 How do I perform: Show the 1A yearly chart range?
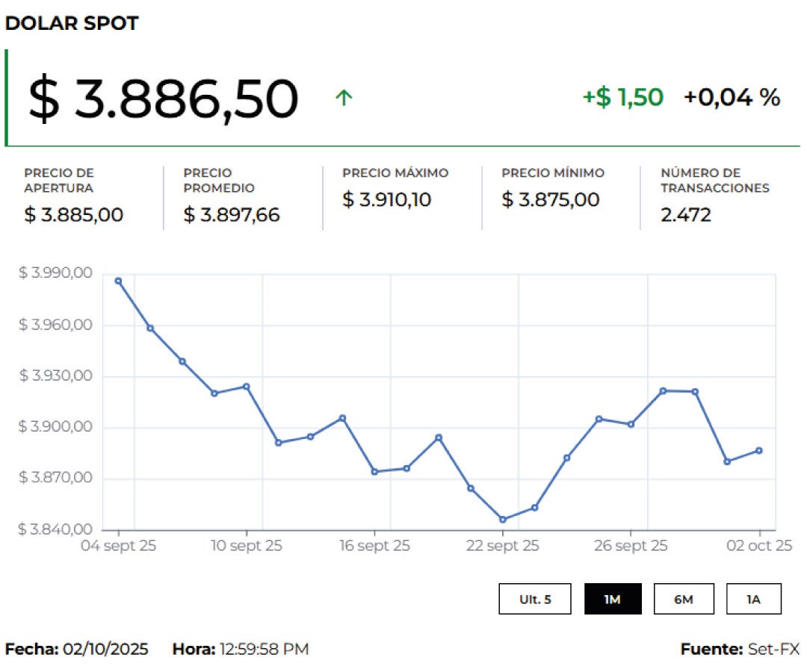pos(753,599)
